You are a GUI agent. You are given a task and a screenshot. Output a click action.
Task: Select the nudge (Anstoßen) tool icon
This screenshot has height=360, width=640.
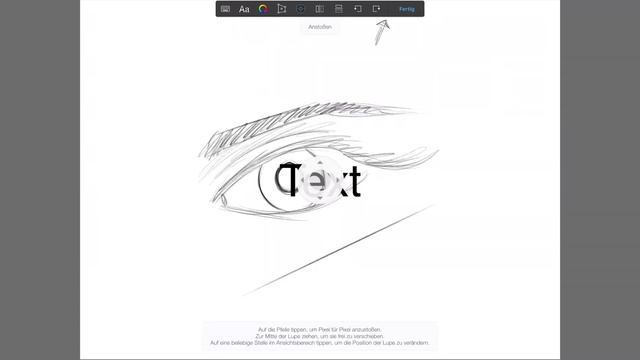300,9
